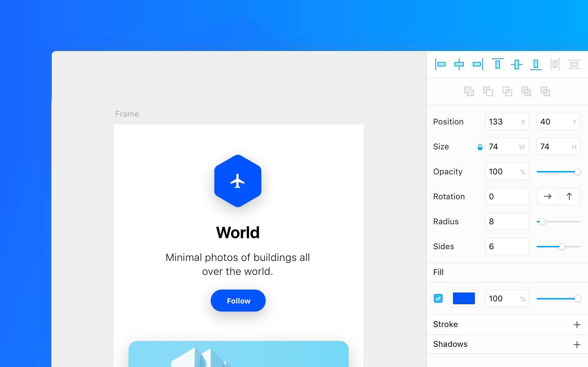
Task: Edit the Size height field
Action: 559,146
